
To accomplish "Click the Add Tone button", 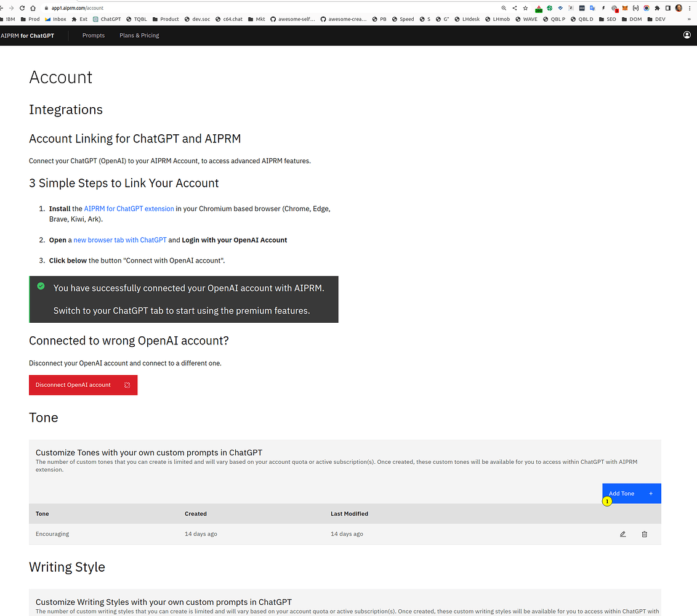I will click(621, 493).
